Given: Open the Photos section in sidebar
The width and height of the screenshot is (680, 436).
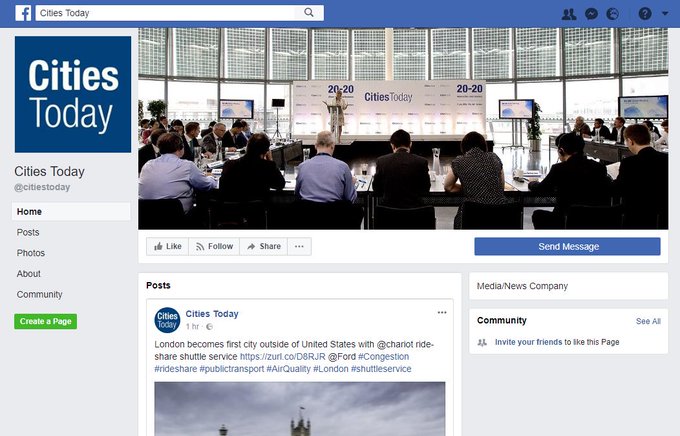Looking at the screenshot, I should pyautogui.click(x=31, y=253).
